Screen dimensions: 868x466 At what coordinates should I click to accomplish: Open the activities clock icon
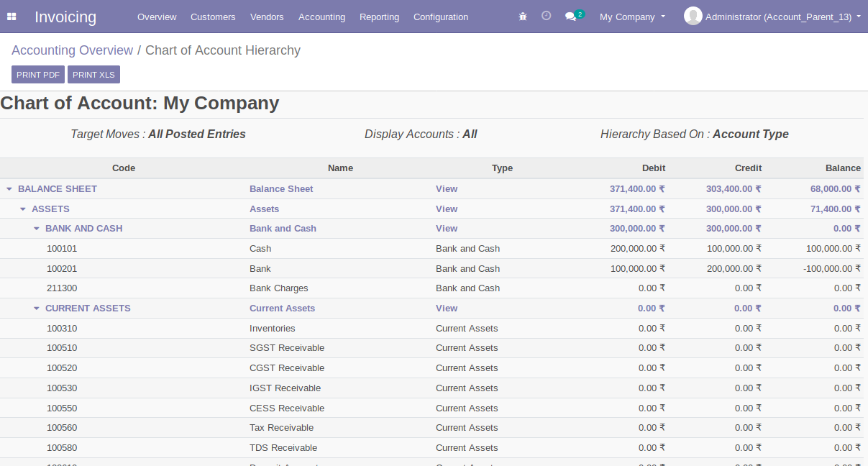[x=547, y=16]
